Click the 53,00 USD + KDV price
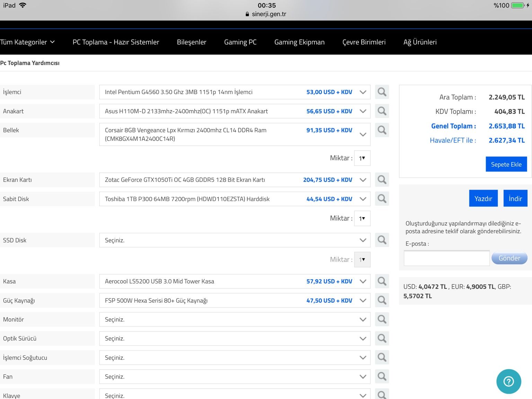Image resolution: width=532 pixels, height=399 pixels. pos(329,92)
